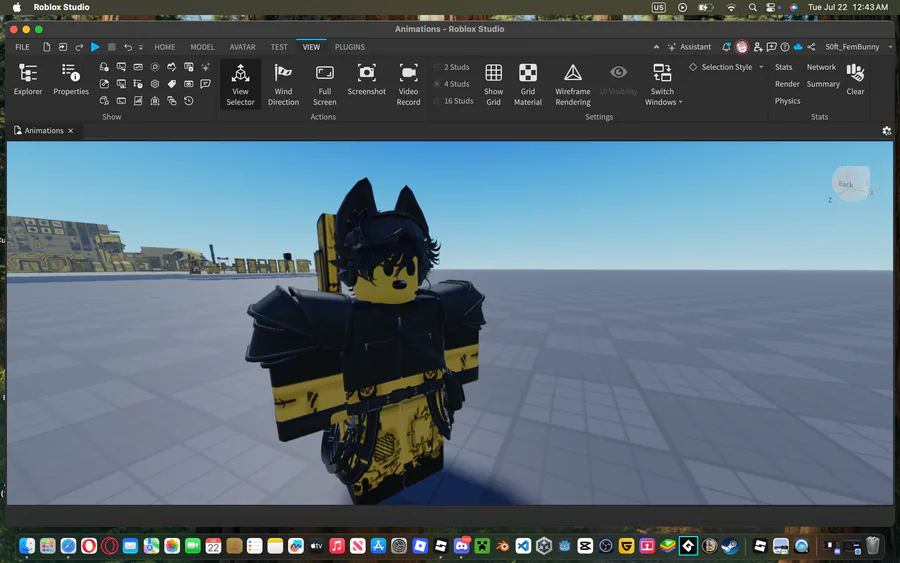The width and height of the screenshot is (900, 563).
Task: Open macOS Spotlight search
Action: coord(752,7)
